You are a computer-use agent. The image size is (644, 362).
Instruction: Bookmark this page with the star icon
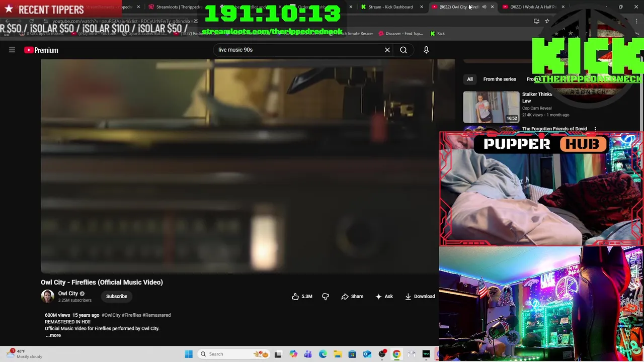[x=547, y=21]
